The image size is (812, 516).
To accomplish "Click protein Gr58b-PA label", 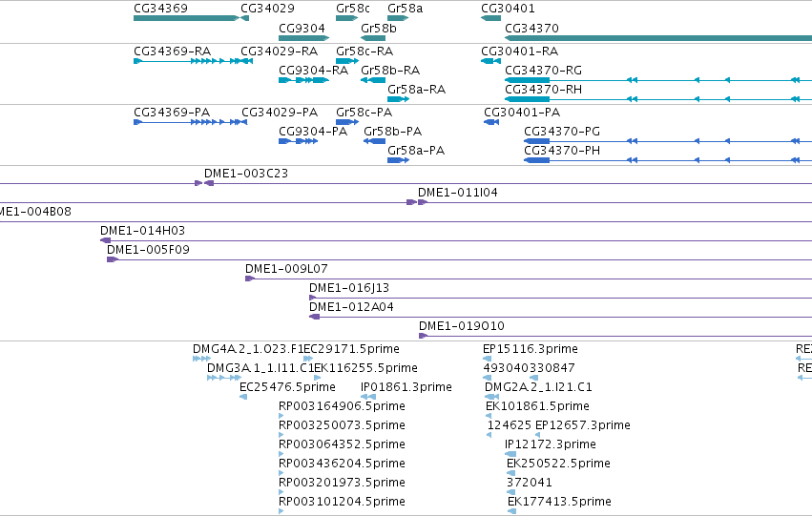I will [392, 132].
